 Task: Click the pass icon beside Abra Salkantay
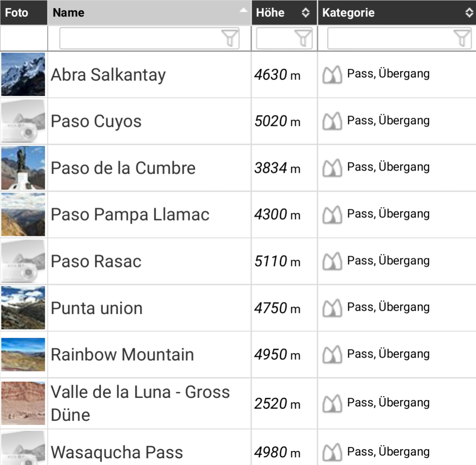[332, 75]
